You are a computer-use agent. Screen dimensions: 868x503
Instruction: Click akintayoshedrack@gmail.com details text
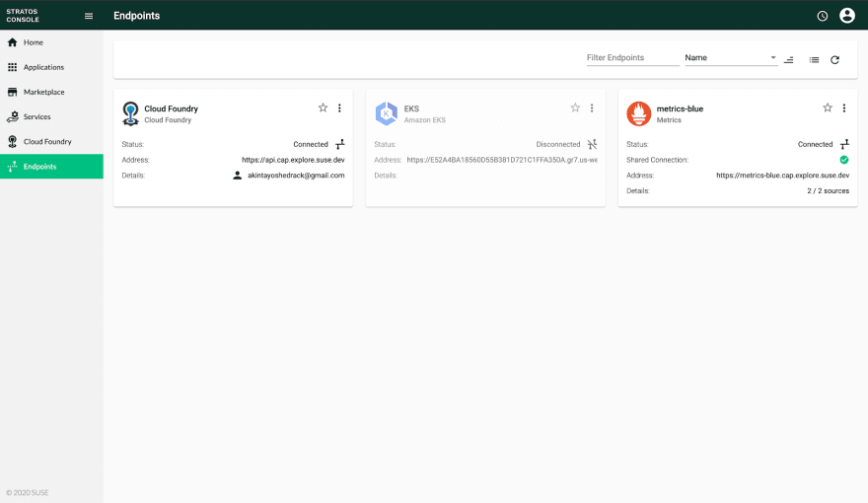point(296,176)
